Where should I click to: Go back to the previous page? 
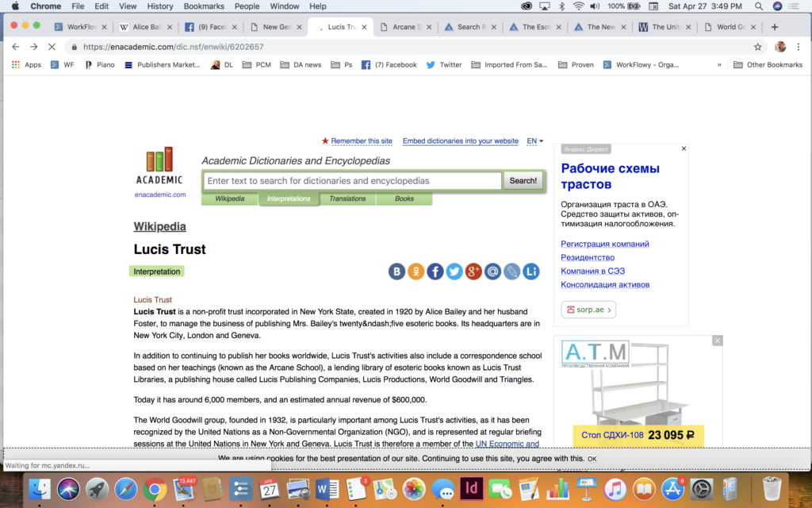(x=16, y=47)
